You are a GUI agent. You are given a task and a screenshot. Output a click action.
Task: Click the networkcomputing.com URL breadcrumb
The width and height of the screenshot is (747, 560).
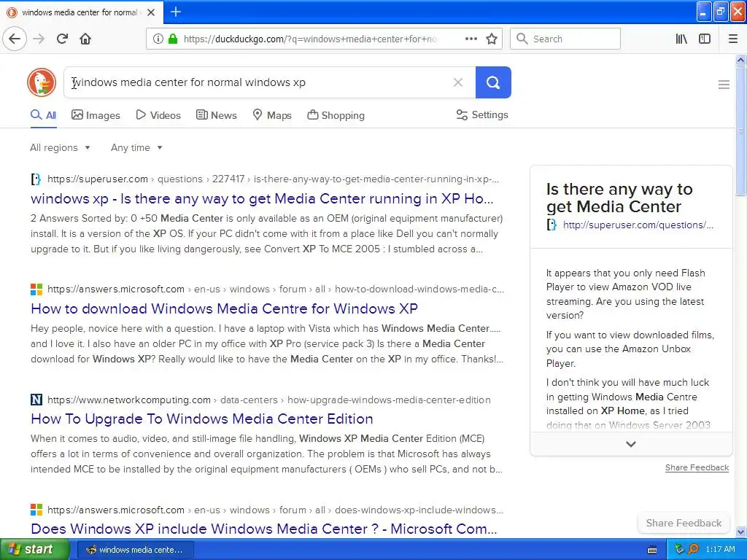(269, 400)
